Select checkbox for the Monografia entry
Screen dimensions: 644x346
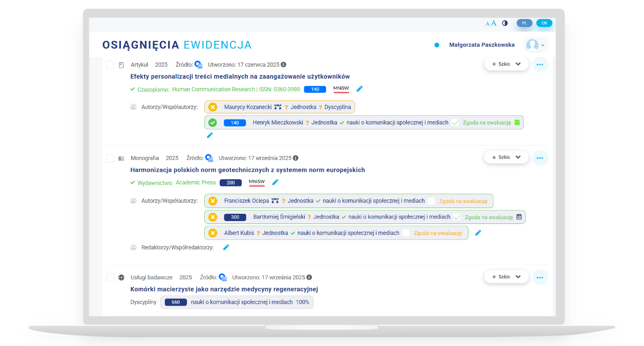pos(110,158)
